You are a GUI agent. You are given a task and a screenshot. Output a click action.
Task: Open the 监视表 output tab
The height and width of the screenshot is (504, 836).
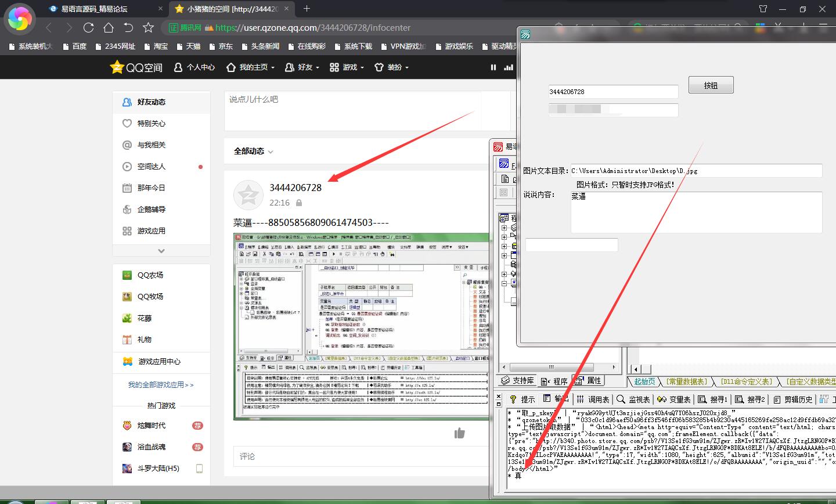tap(633, 399)
